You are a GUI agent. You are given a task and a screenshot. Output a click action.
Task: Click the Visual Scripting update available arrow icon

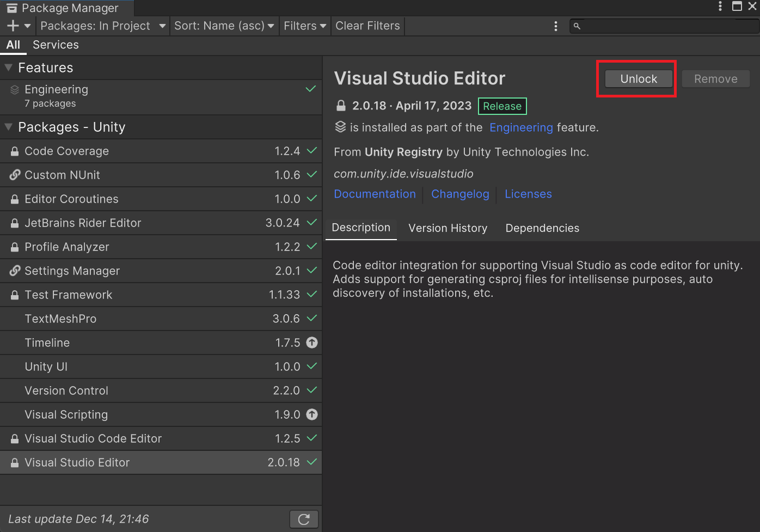pyautogui.click(x=312, y=414)
